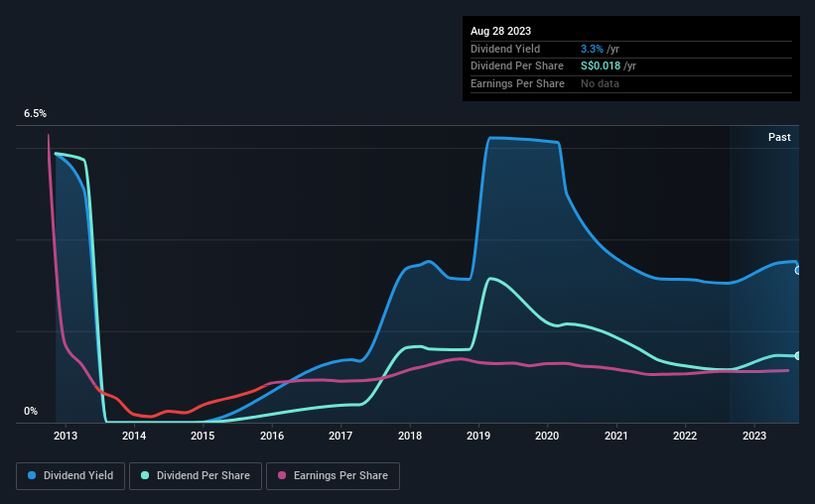815x504 pixels.
Task: Click the 2018 x-axis label
Action: coord(410,436)
